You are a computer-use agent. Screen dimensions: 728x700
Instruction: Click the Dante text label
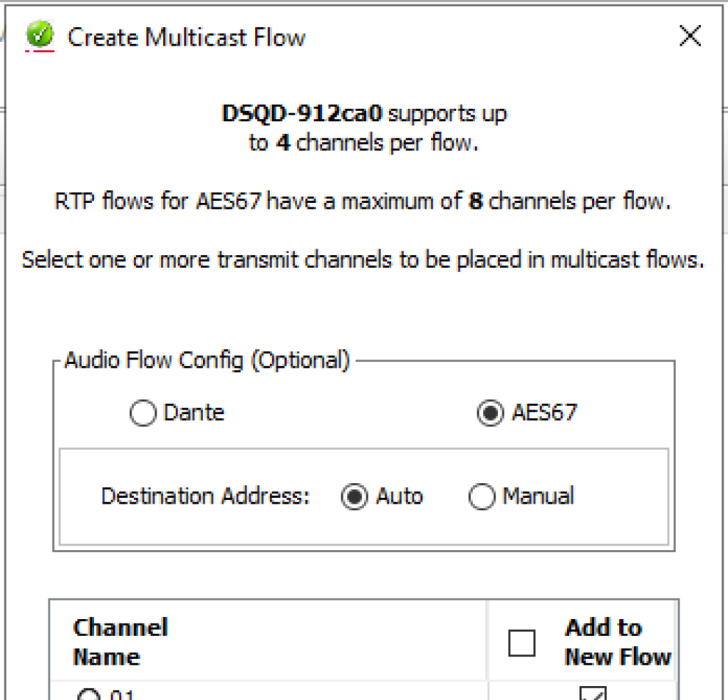pos(193,413)
